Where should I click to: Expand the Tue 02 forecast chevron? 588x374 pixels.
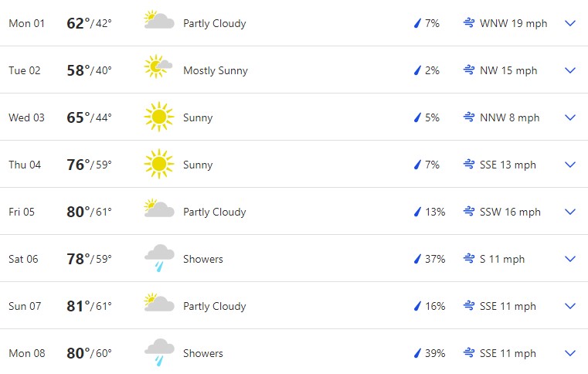coord(570,70)
